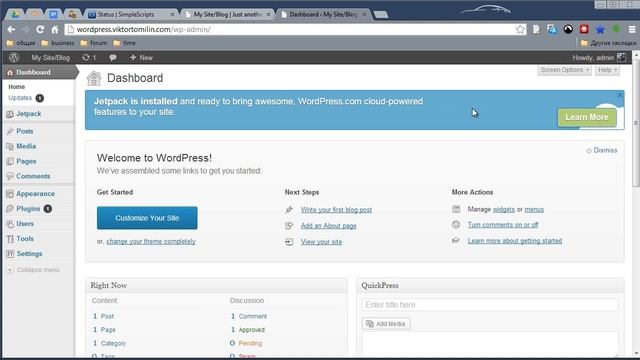Viewport: 640px width, 360px height.
Task: Go to browser home page icon
Action: pos(54,29)
